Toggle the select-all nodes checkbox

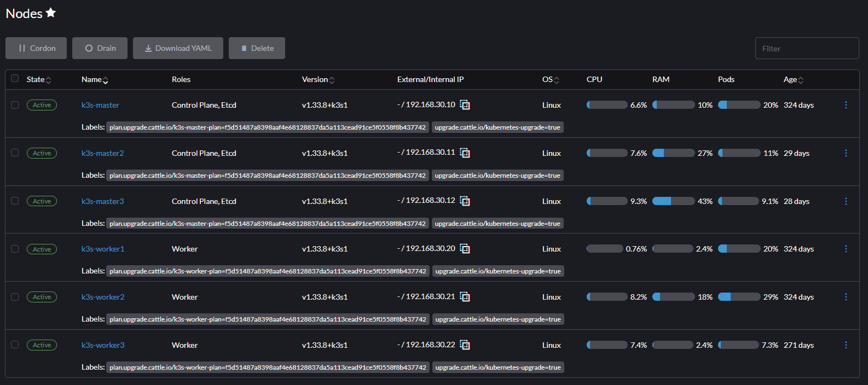coord(15,78)
